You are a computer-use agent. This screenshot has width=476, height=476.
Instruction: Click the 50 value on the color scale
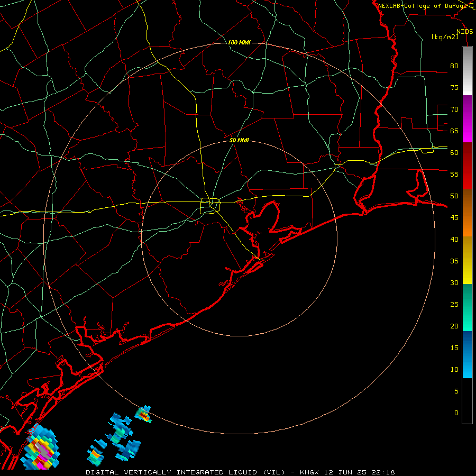click(454, 196)
